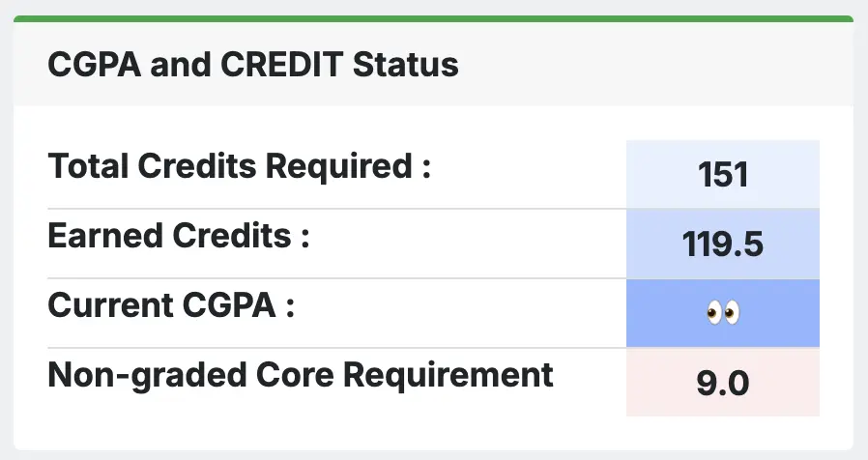Click the right eye of the emoji
The width and height of the screenshot is (868, 460).
coord(732,313)
